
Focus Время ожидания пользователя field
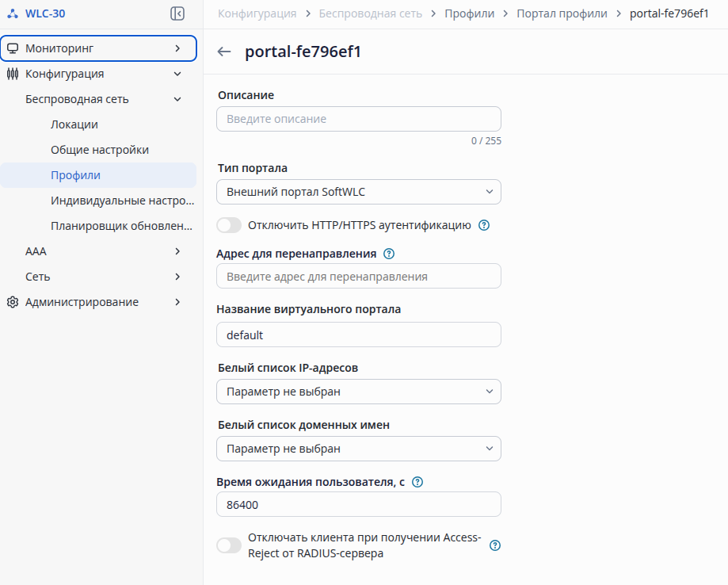coord(358,505)
